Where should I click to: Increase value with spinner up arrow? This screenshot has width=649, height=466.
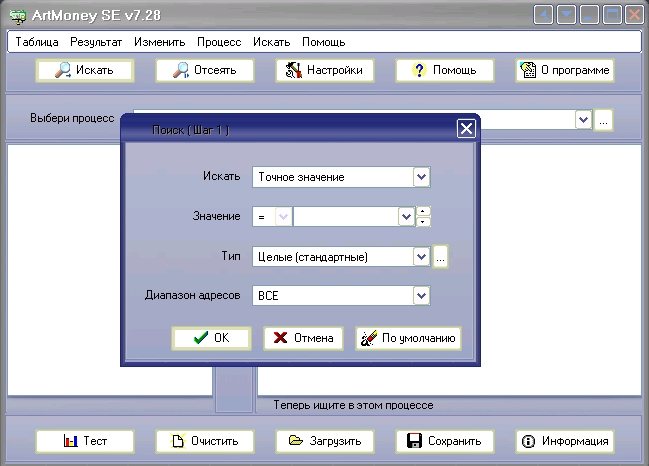(x=423, y=211)
